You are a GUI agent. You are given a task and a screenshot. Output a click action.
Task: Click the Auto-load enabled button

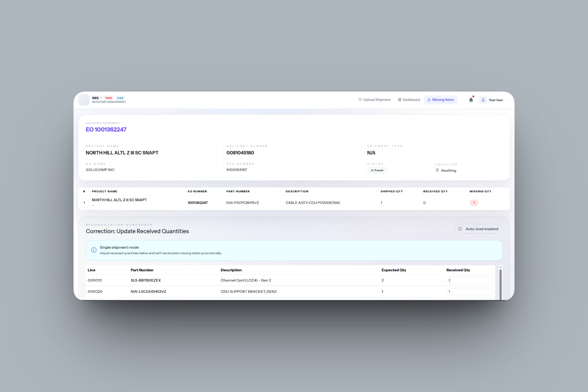478,229
